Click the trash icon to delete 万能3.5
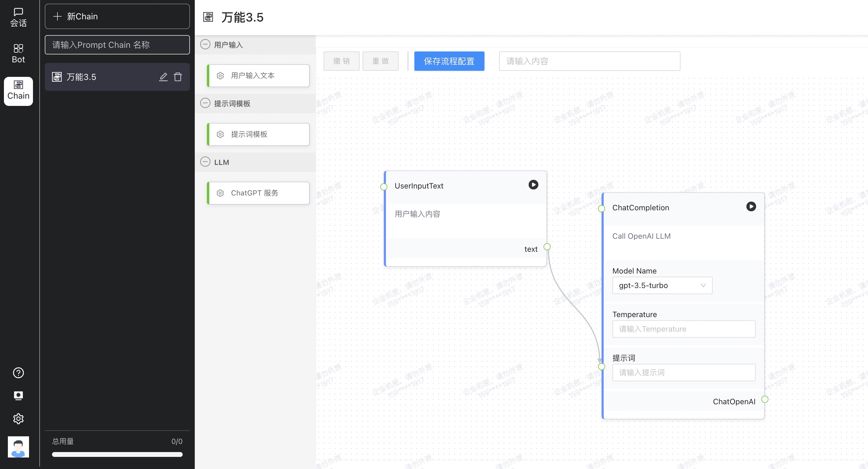 [x=178, y=77]
